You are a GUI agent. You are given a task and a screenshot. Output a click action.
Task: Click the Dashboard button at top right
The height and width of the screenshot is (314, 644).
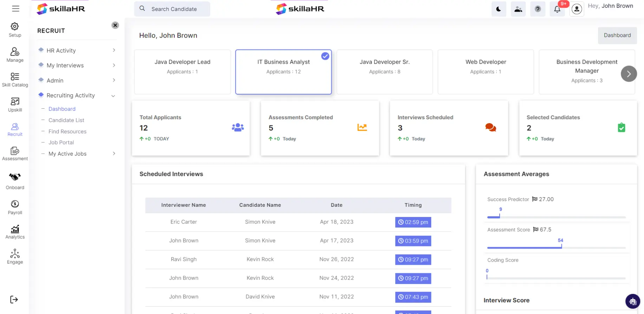point(617,35)
